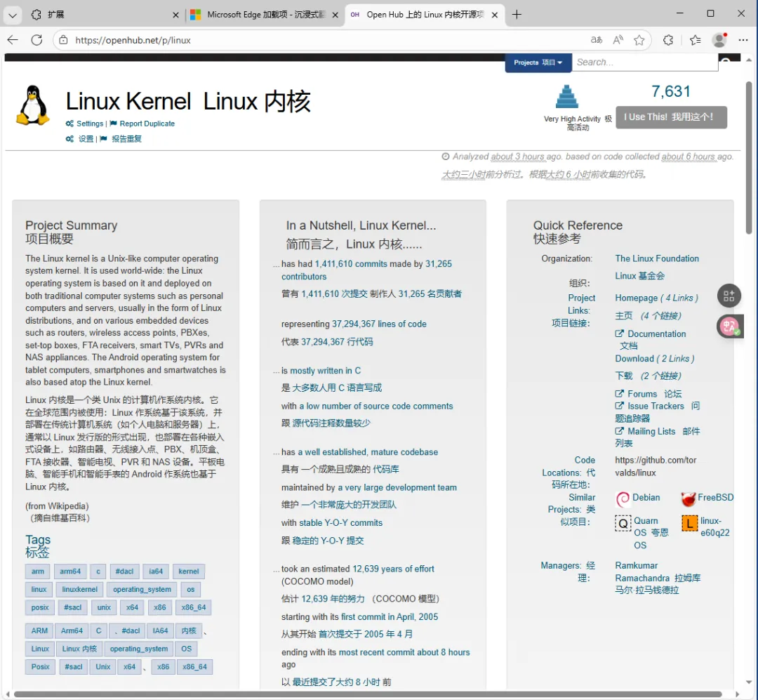
Task: Open the translate page icon
Action: (x=597, y=40)
